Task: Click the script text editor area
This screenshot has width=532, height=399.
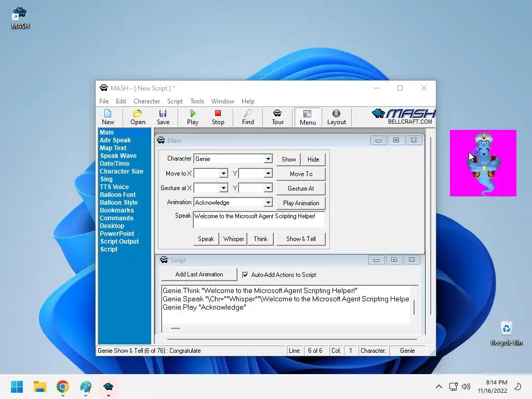Action: 286,304
